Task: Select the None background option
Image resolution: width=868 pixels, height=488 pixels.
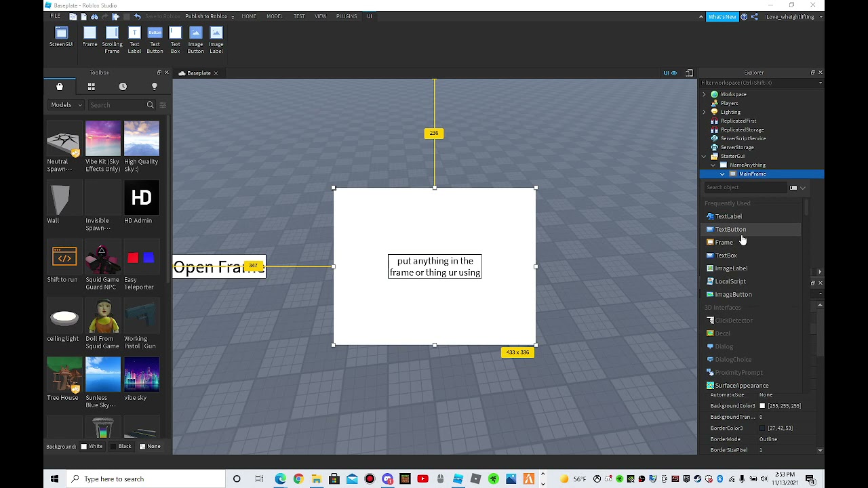Action: point(150,446)
